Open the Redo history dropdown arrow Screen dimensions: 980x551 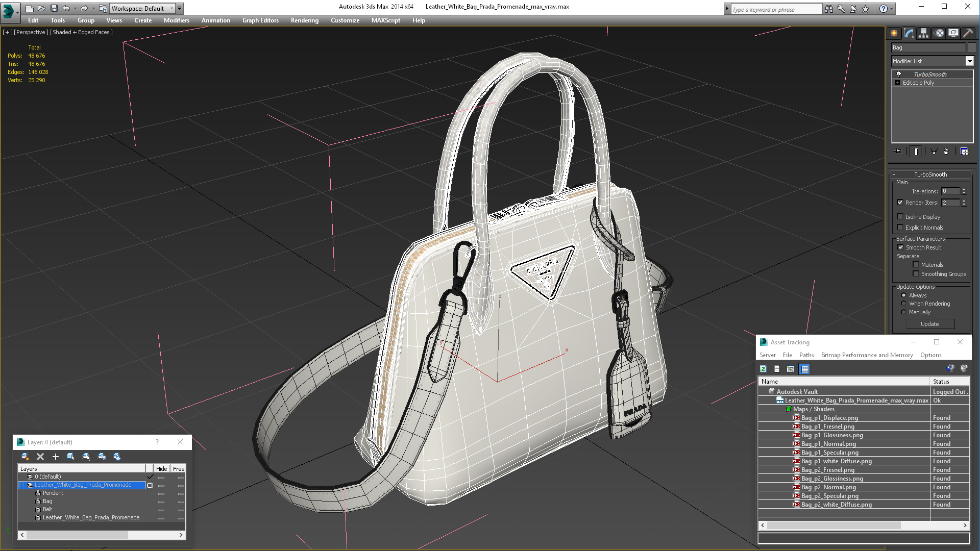(93, 9)
